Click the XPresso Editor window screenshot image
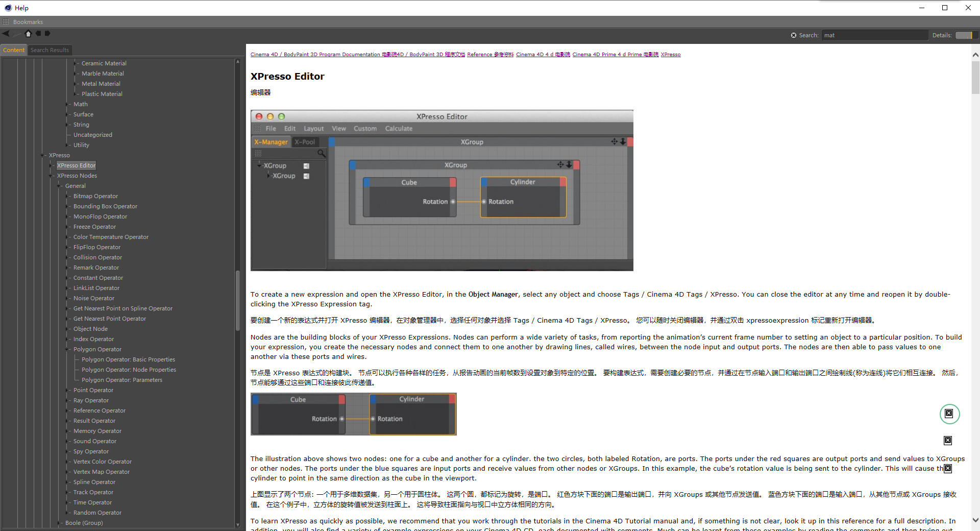Viewport: 980px width, 531px height. [x=442, y=190]
